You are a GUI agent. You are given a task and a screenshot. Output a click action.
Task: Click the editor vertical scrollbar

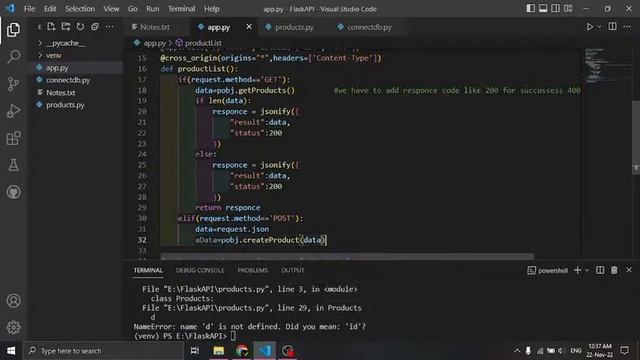636,137
